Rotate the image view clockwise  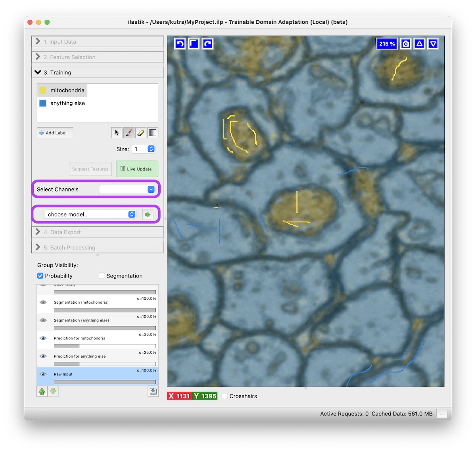click(x=208, y=44)
